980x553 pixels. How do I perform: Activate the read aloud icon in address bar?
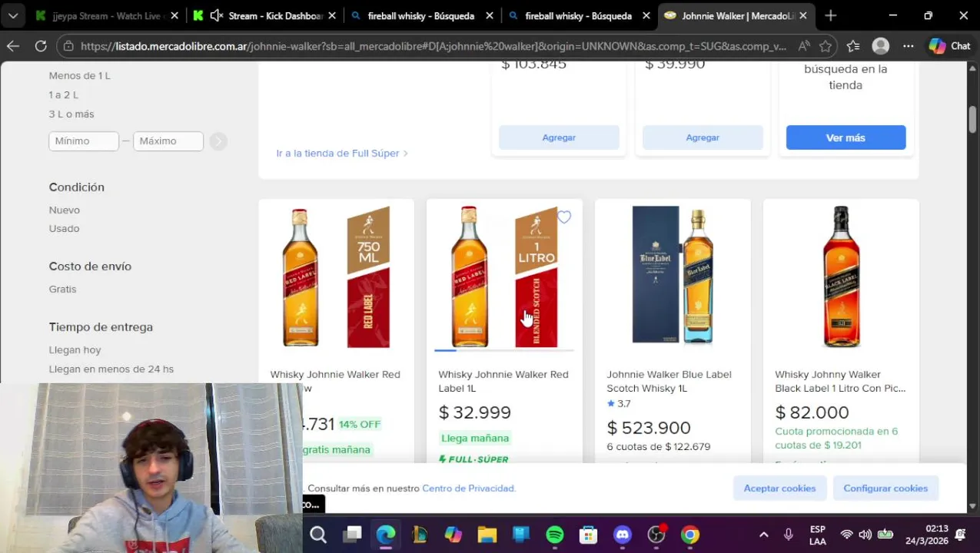point(803,46)
